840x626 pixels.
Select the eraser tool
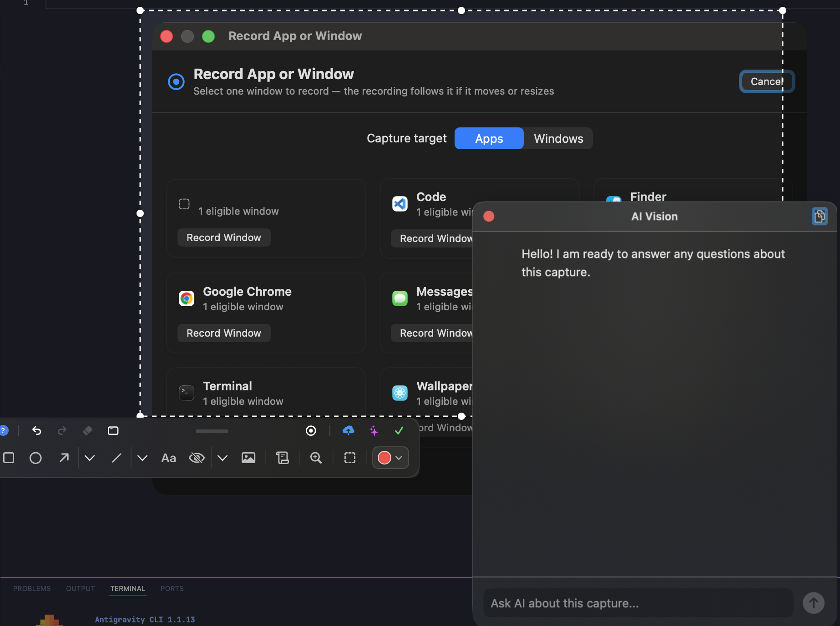coord(88,430)
